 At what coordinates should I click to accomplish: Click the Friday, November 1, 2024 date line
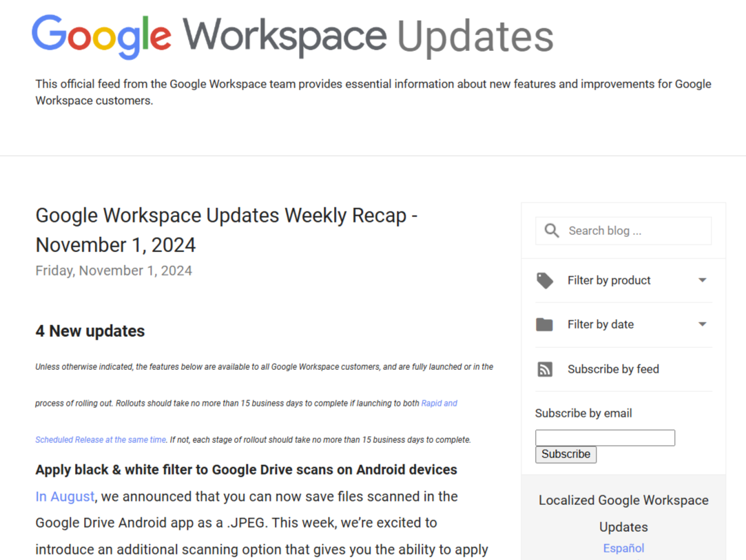point(113,270)
